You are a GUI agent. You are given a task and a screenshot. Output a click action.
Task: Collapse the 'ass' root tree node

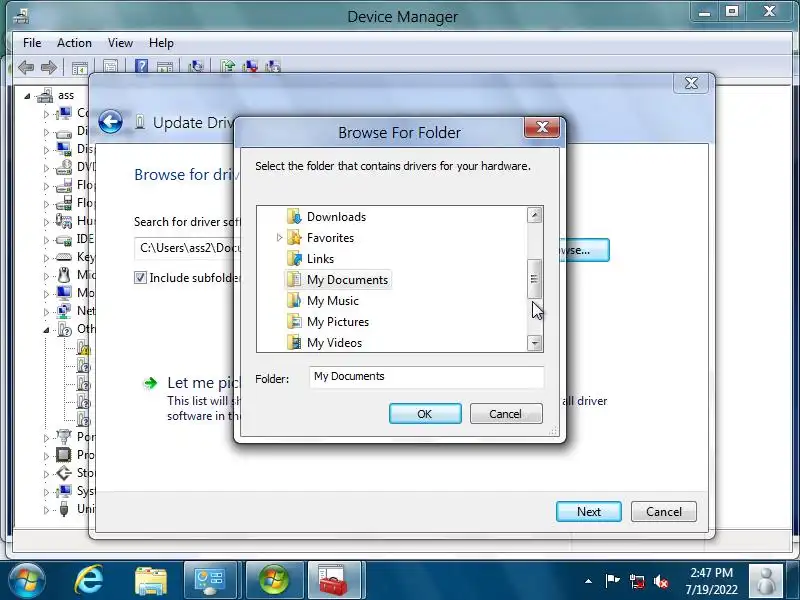[x=27, y=95]
